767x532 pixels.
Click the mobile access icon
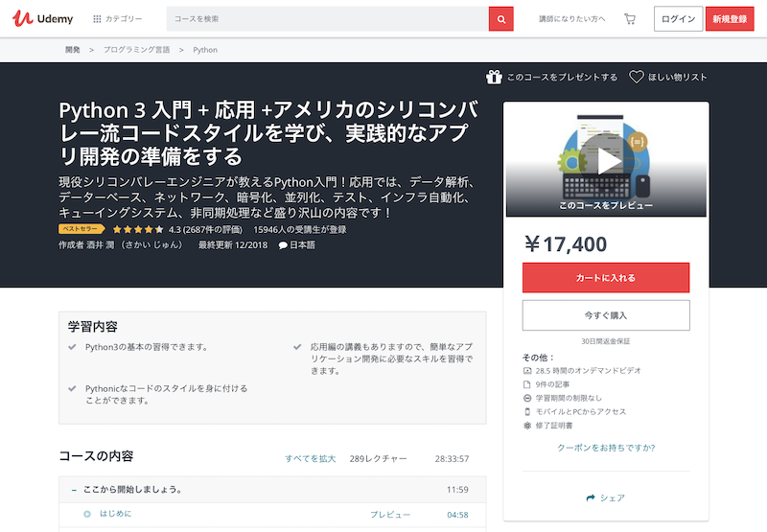pos(527,412)
